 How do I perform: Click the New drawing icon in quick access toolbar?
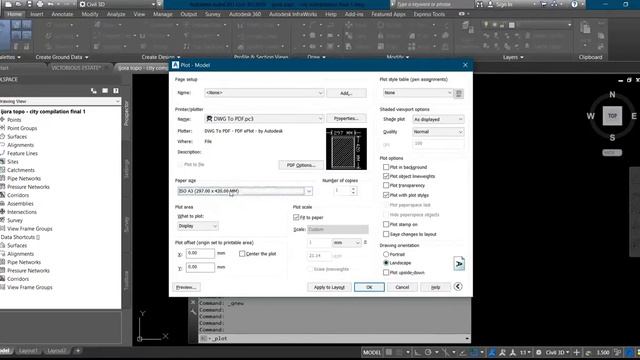[x=8, y=4]
